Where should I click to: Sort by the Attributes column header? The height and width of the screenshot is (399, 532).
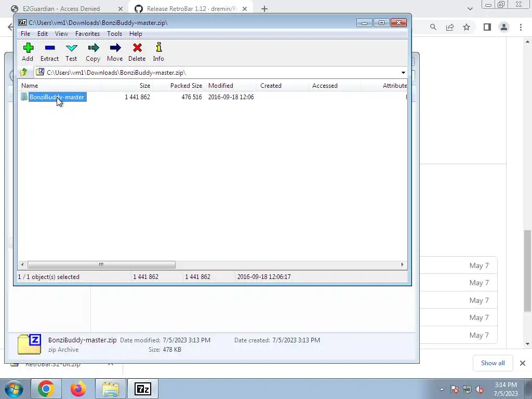[x=384, y=86]
